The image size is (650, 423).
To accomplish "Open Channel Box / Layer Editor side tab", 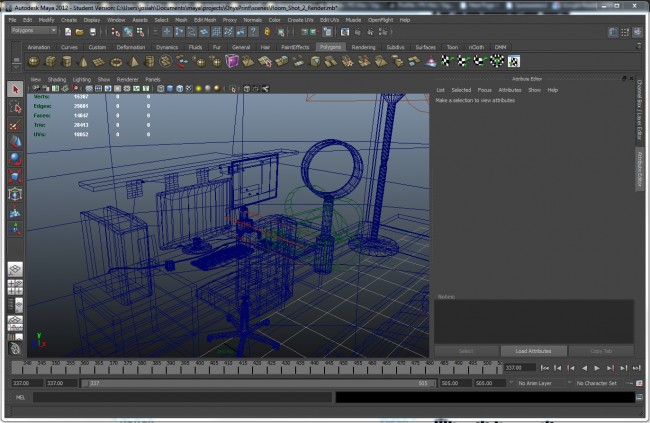I will pyautogui.click(x=639, y=110).
